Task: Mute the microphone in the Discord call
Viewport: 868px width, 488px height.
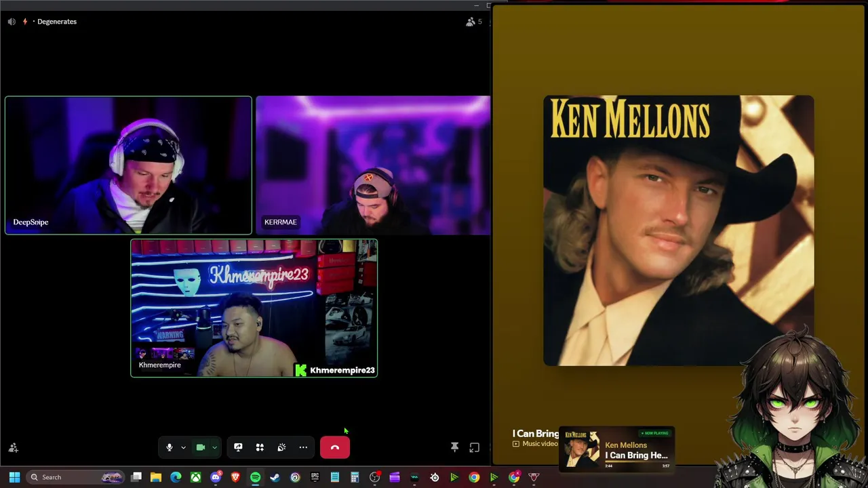Action: (x=170, y=447)
